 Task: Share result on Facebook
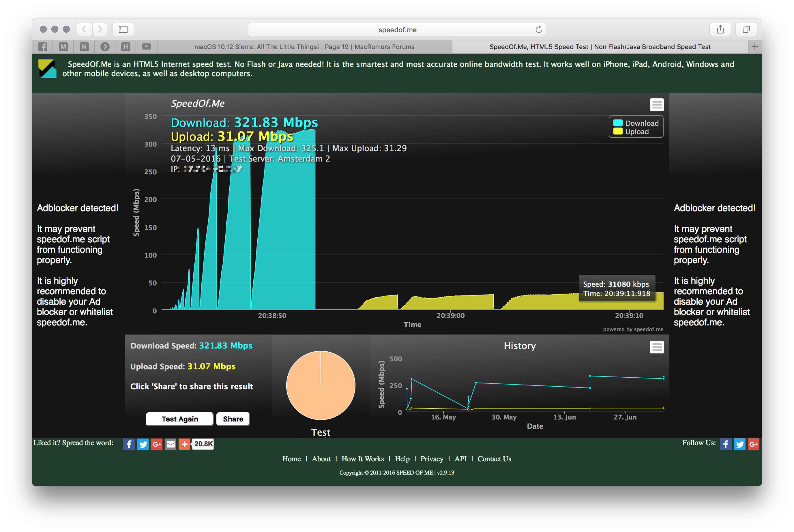(x=129, y=444)
